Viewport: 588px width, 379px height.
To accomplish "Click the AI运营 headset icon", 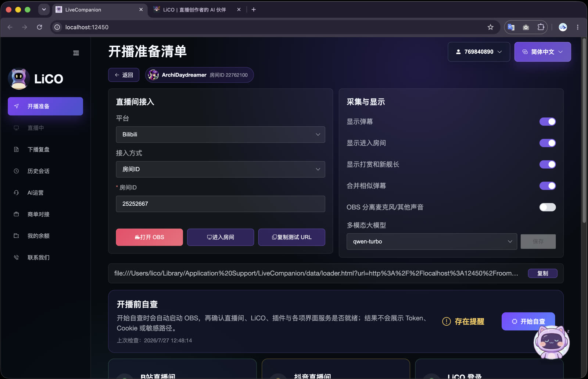I will [16, 192].
